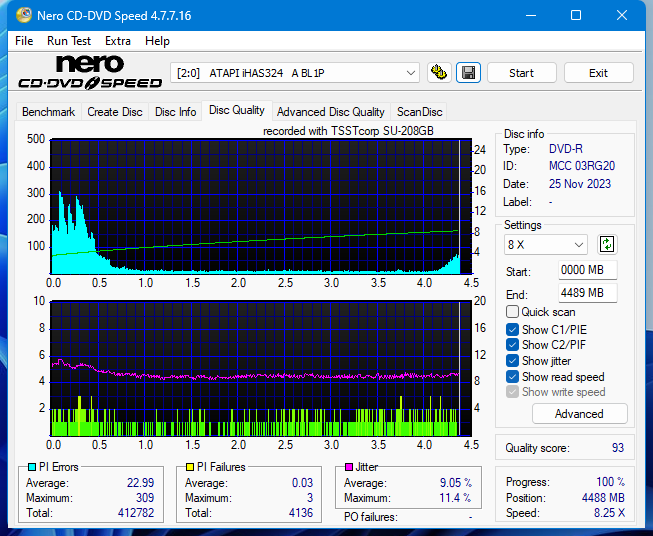
Task: Click the jitter and PIF lower graph
Action: 261,369
